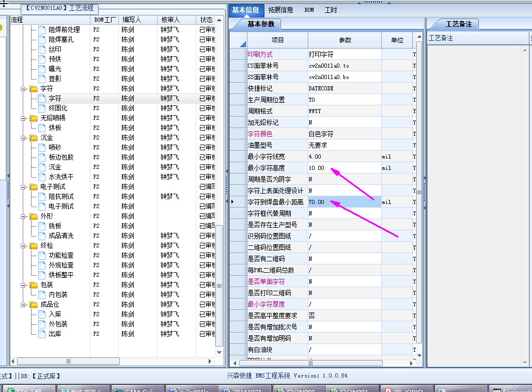The width and height of the screenshot is (532, 392).
Task: Select the 入库 process step
Action: (x=55, y=315)
